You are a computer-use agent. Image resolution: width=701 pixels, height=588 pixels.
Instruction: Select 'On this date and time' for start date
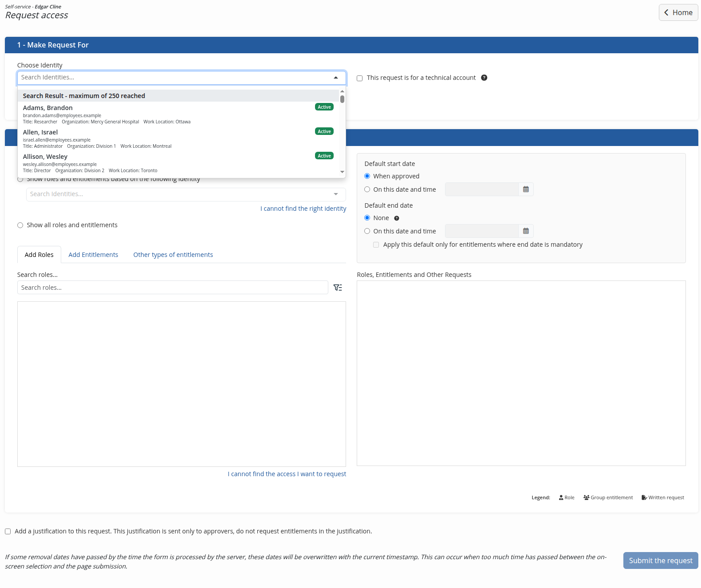coord(367,189)
